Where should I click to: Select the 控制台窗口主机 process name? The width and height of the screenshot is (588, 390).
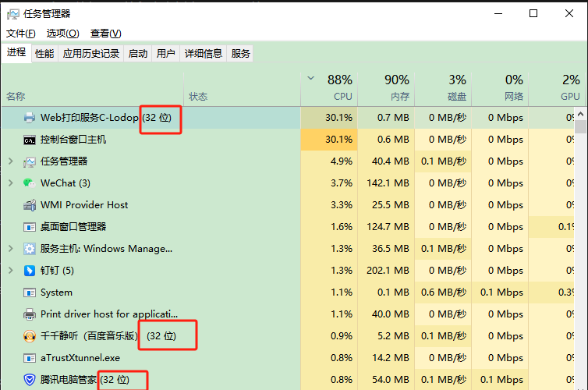point(73,140)
